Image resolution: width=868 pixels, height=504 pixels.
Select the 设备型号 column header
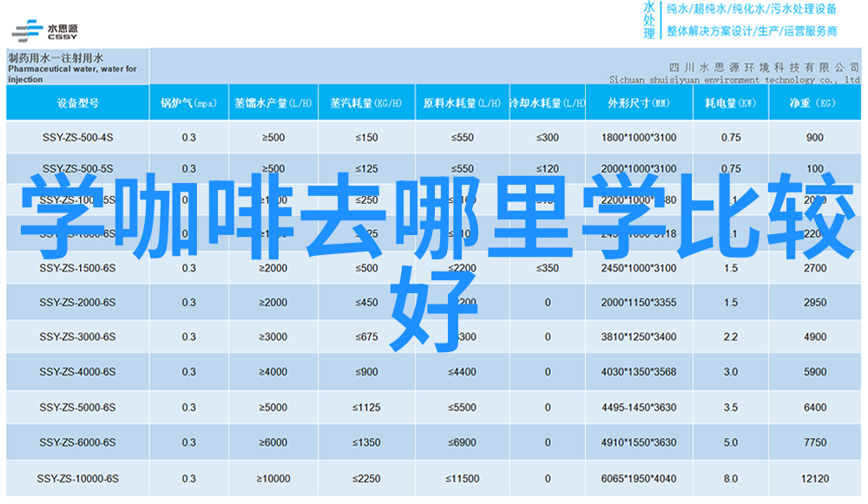pos(77,103)
